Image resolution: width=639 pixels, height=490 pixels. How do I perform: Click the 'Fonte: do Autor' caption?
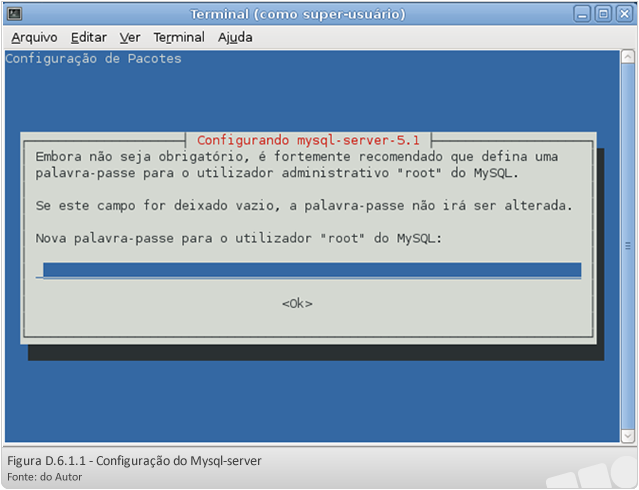[45, 477]
